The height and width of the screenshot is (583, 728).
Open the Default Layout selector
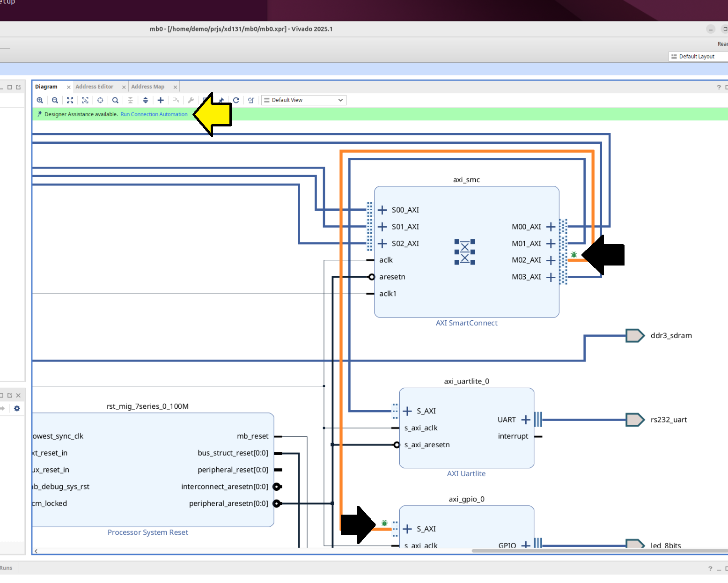click(697, 57)
